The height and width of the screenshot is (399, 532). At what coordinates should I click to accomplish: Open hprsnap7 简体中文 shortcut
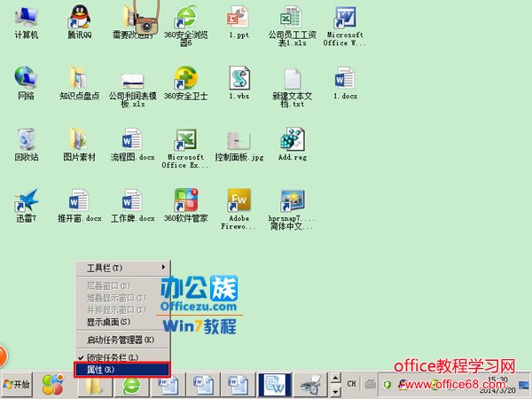(x=292, y=209)
